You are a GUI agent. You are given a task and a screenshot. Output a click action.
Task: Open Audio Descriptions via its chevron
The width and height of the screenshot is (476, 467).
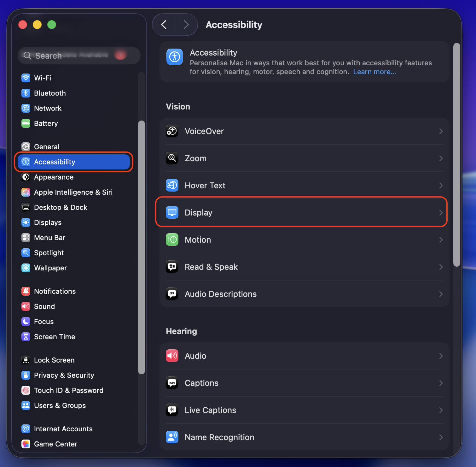(441, 294)
